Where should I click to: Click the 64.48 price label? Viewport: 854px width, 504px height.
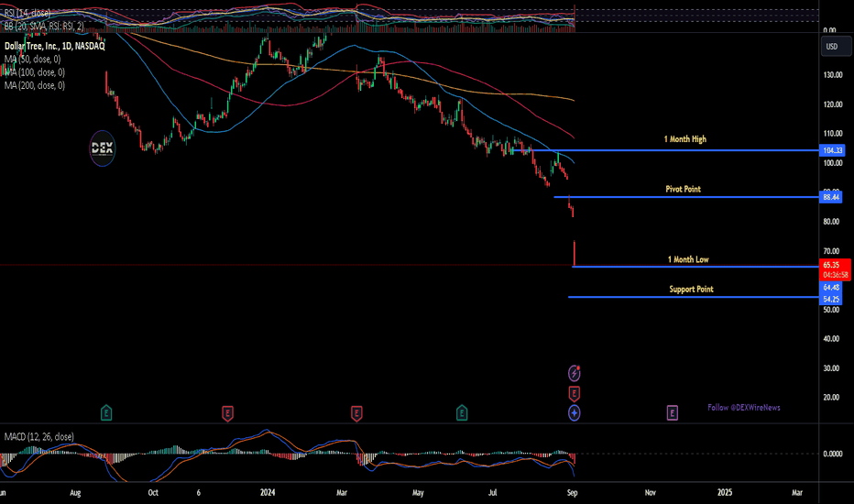tap(831, 288)
